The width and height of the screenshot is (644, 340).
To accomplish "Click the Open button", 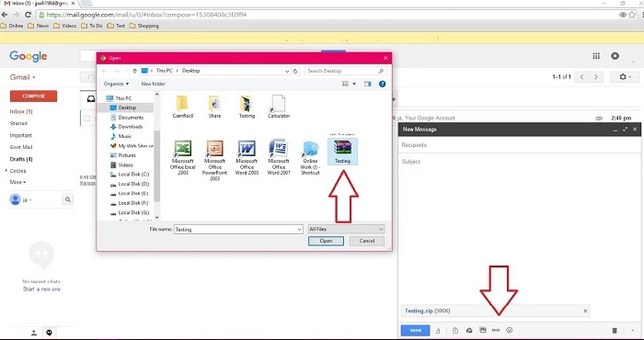I will pyautogui.click(x=326, y=241).
